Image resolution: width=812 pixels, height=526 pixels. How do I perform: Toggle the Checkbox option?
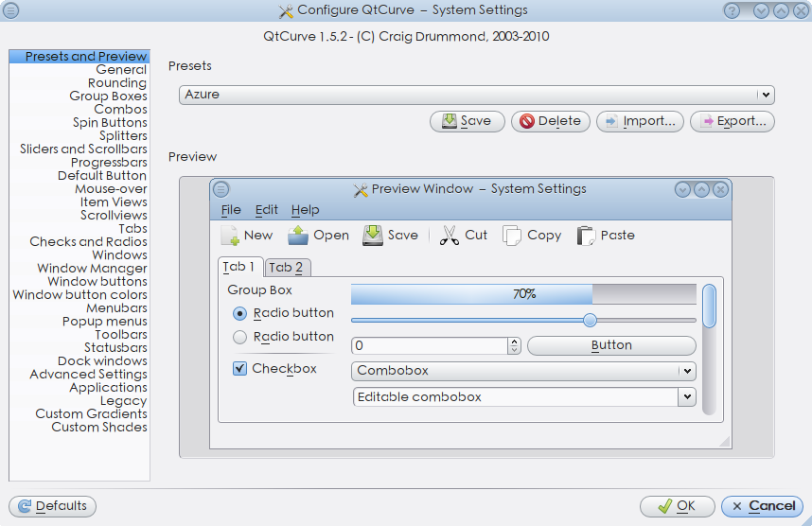[239, 369]
